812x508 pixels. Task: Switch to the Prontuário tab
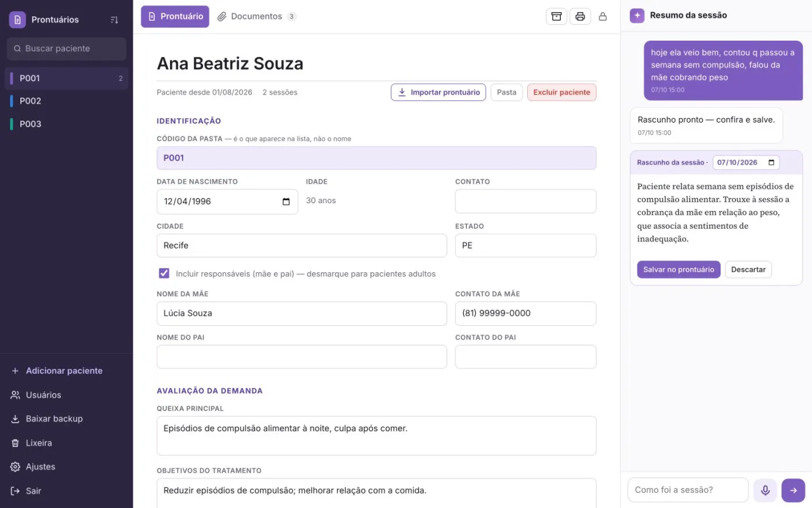pyautogui.click(x=175, y=16)
